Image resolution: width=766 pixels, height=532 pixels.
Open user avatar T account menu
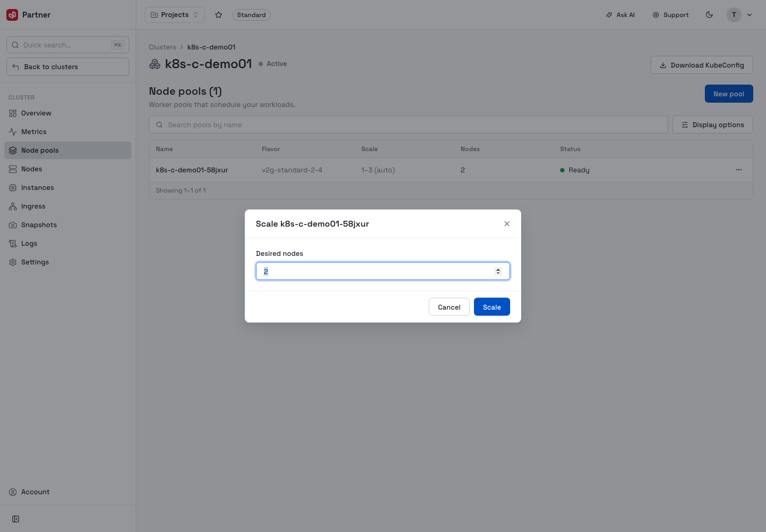coord(740,15)
